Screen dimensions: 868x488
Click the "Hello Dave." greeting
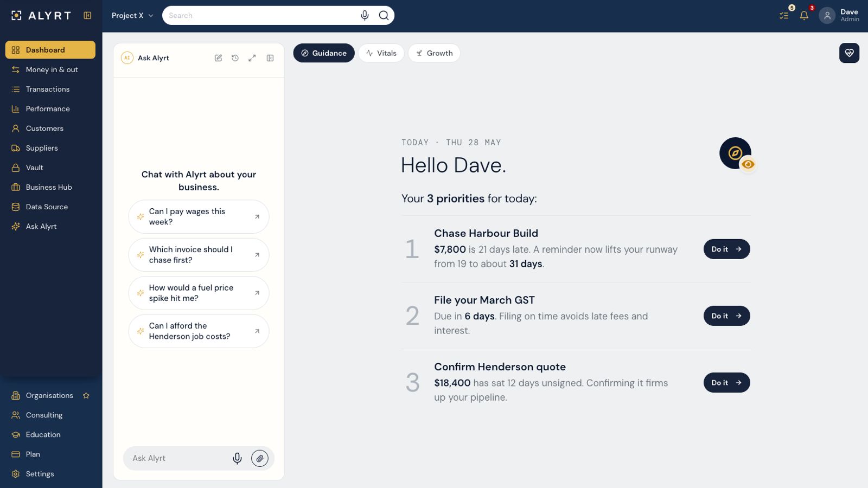tap(454, 165)
